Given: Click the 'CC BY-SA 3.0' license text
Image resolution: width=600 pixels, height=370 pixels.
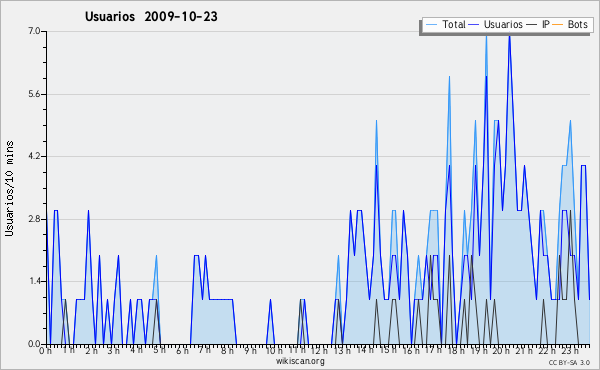Looking at the screenshot, I should point(569,363).
